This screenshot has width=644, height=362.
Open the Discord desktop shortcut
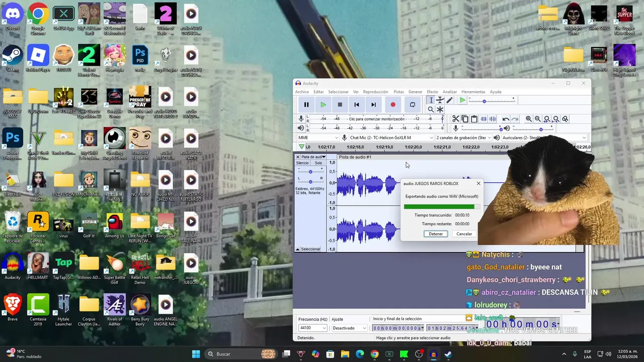[x=13, y=17]
